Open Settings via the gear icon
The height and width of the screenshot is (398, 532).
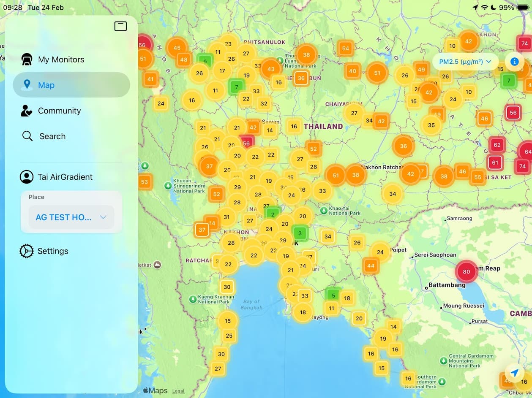point(26,251)
